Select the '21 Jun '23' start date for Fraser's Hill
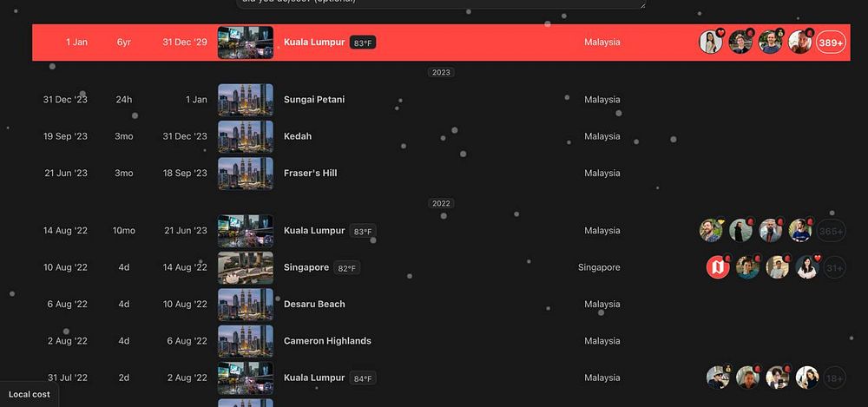 66,174
